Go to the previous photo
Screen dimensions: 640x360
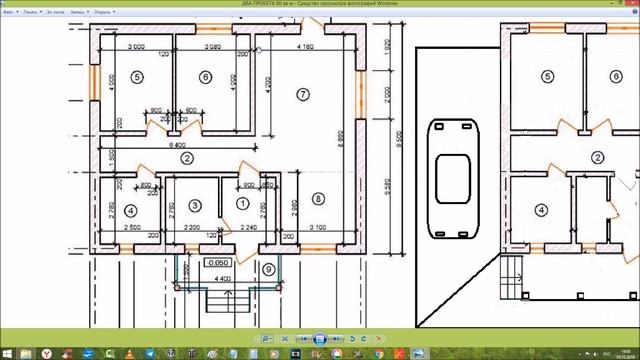304,339
